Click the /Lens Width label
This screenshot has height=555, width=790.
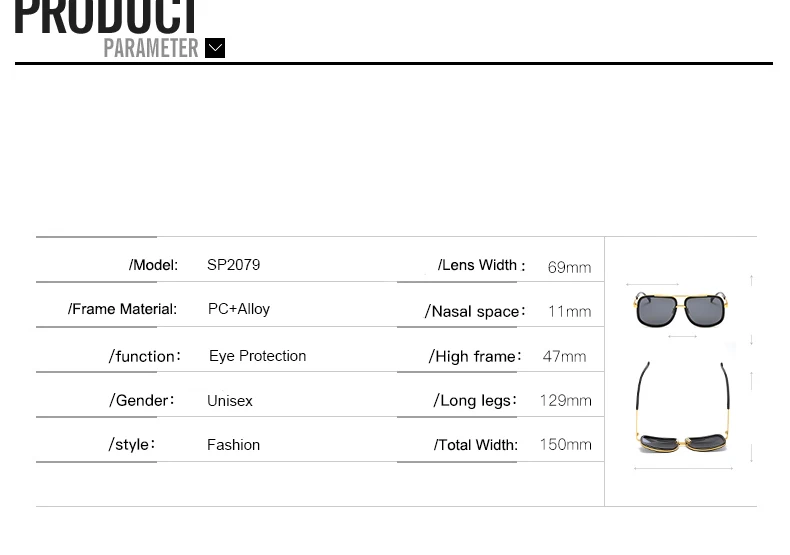click(x=481, y=265)
